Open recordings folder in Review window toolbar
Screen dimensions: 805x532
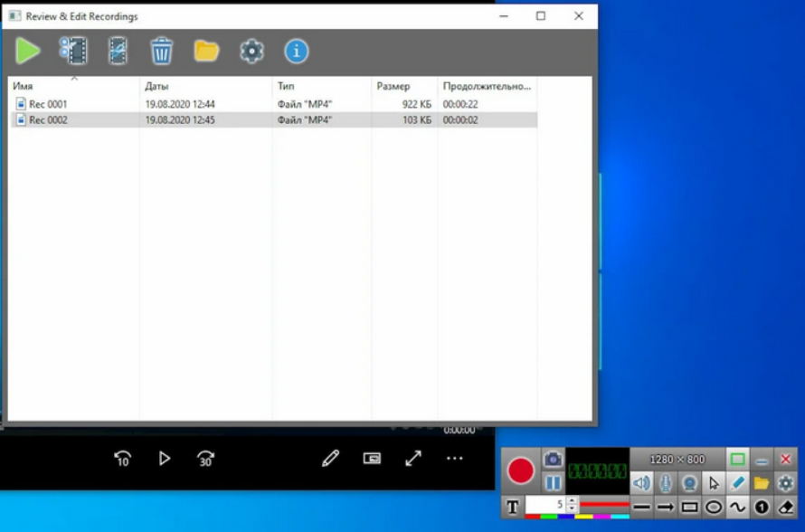pos(206,51)
